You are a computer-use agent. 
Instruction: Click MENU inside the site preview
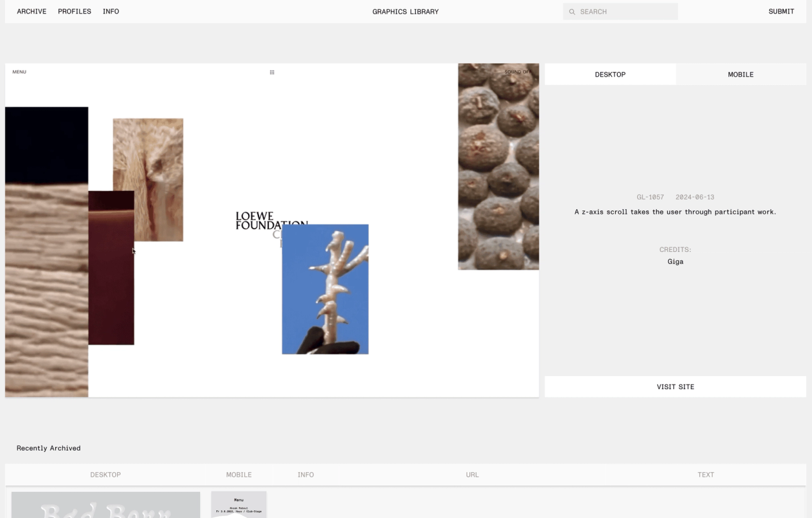click(x=19, y=72)
